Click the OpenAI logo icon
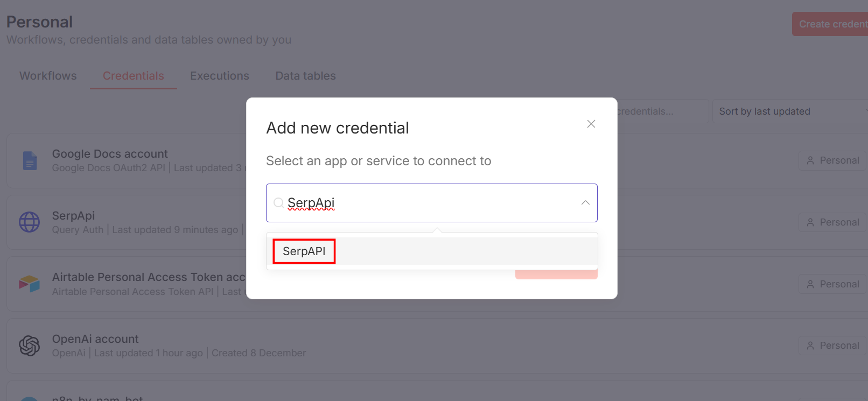This screenshot has width=868, height=401. click(30, 346)
